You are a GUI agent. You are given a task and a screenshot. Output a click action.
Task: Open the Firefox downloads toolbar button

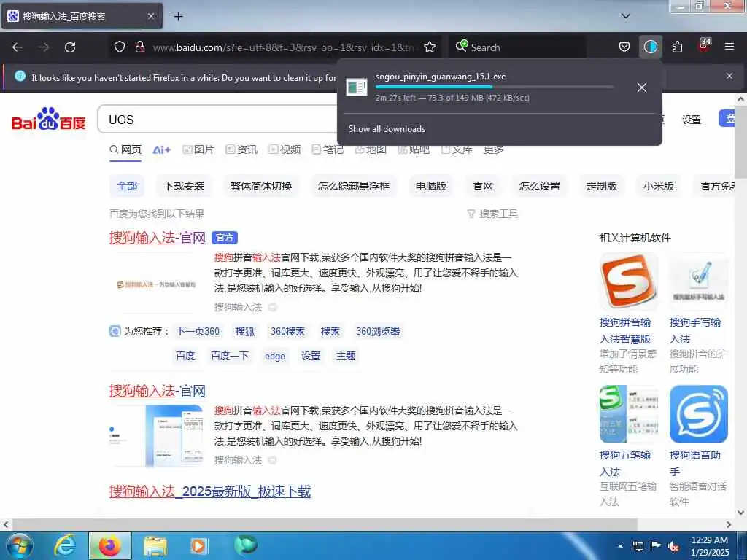click(x=650, y=47)
